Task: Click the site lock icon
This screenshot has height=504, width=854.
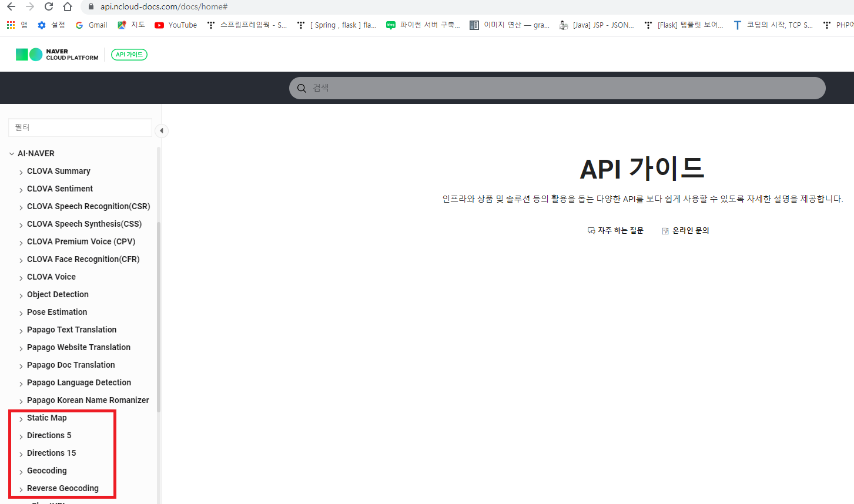Action: click(91, 6)
